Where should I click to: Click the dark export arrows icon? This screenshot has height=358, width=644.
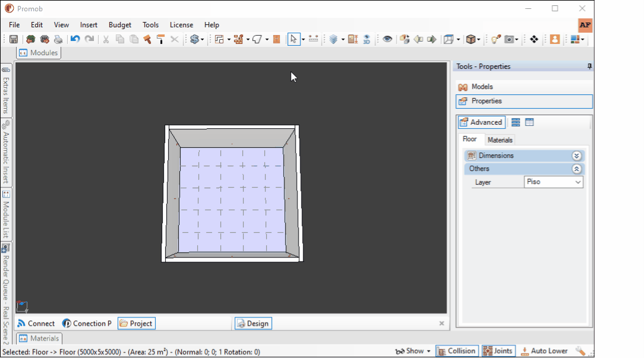45,39
